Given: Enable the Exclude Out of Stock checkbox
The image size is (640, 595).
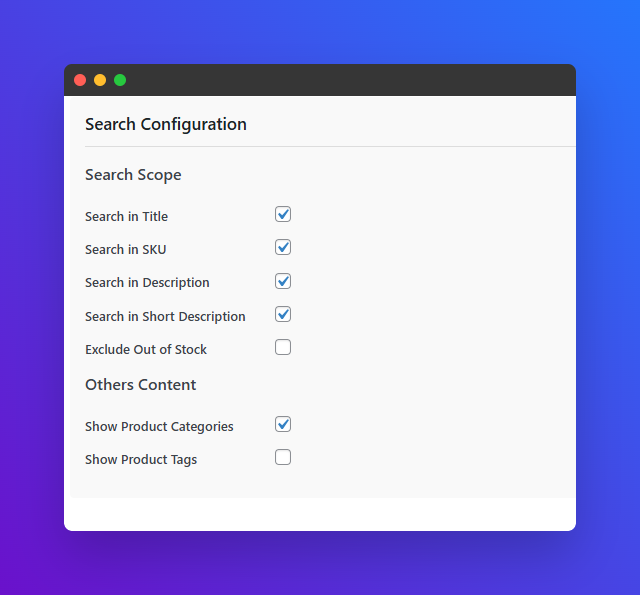Looking at the screenshot, I should click(x=283, y=347).
